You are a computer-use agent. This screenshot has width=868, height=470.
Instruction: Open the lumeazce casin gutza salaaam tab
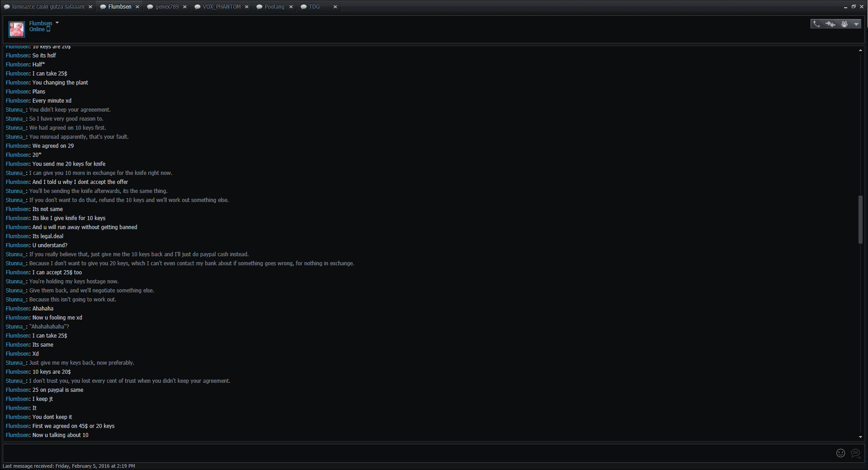(x=48, y=7)
